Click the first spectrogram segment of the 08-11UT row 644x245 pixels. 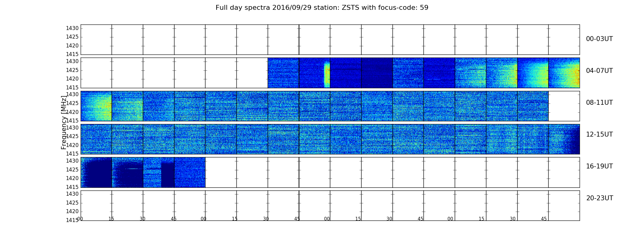[96, 106]
